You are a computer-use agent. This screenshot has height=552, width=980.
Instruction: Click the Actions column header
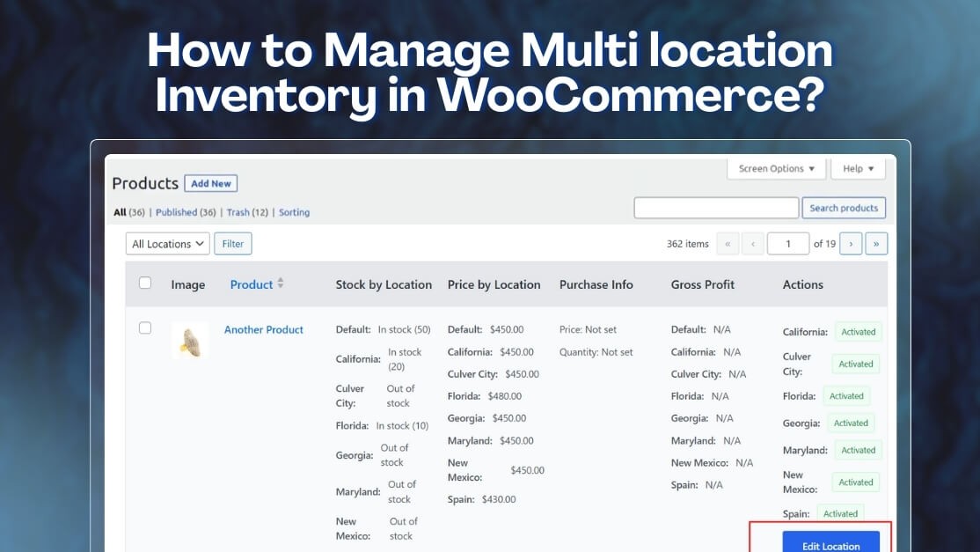(802, 284)
